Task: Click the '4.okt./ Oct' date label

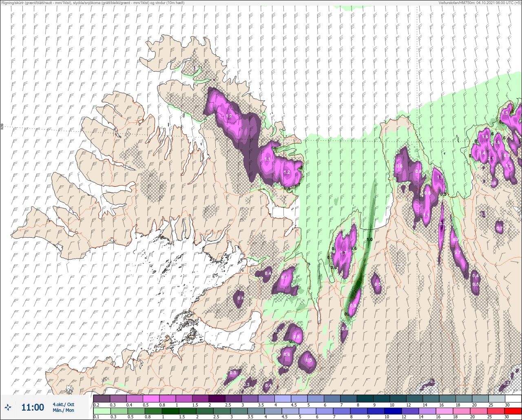Action: [x=64, y=405]
